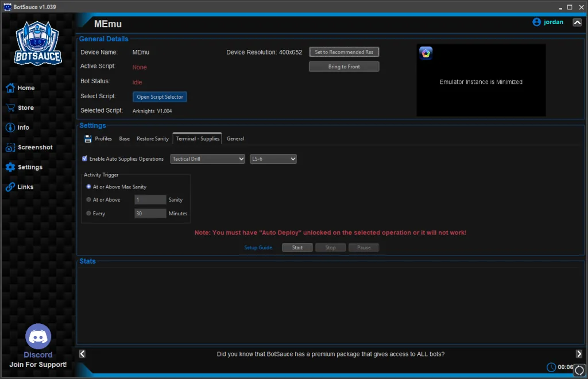
Task: Click the Start button
Action: (297, 247)
